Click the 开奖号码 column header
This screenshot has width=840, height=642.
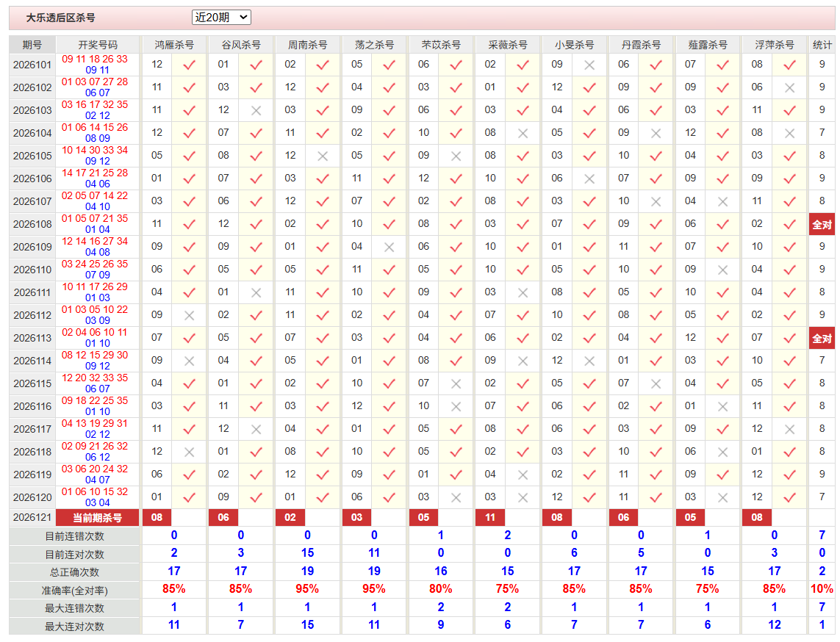tap(98, 45)
